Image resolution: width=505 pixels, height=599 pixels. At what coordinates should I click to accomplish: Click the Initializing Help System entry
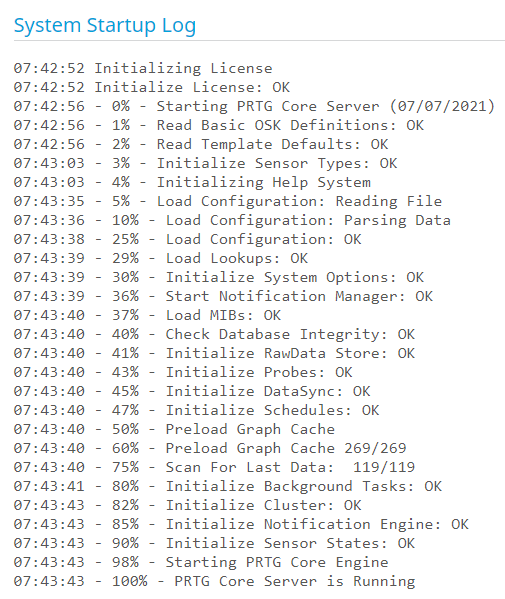tap(192, 183)
